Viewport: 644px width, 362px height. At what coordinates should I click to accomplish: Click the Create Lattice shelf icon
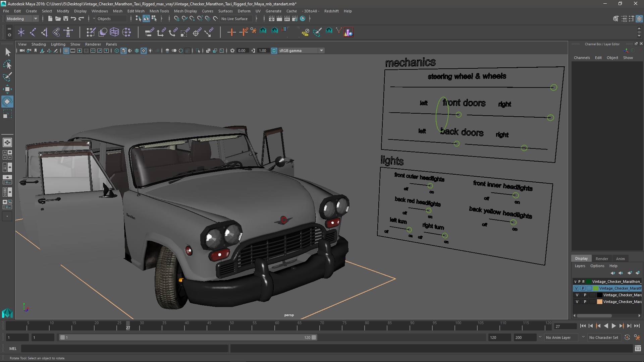click(114, 32)
